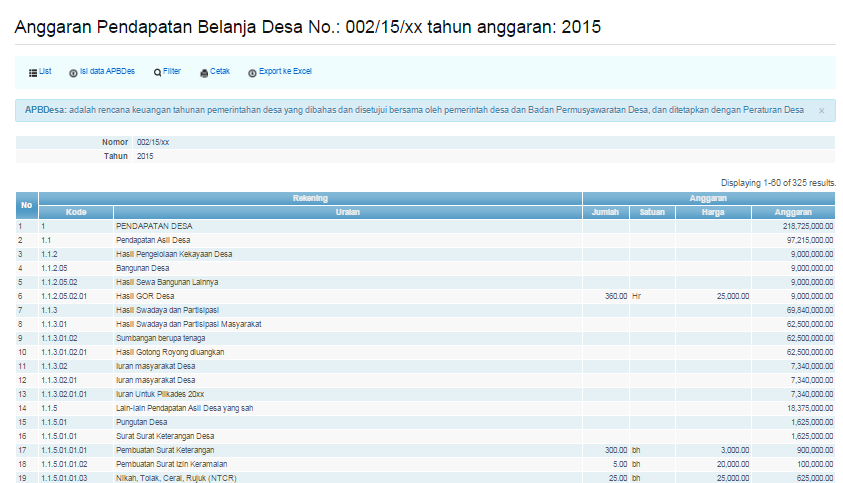Select the Pembuatan Surat Keterangan row
843x483 pixels.
pos(171,451)
